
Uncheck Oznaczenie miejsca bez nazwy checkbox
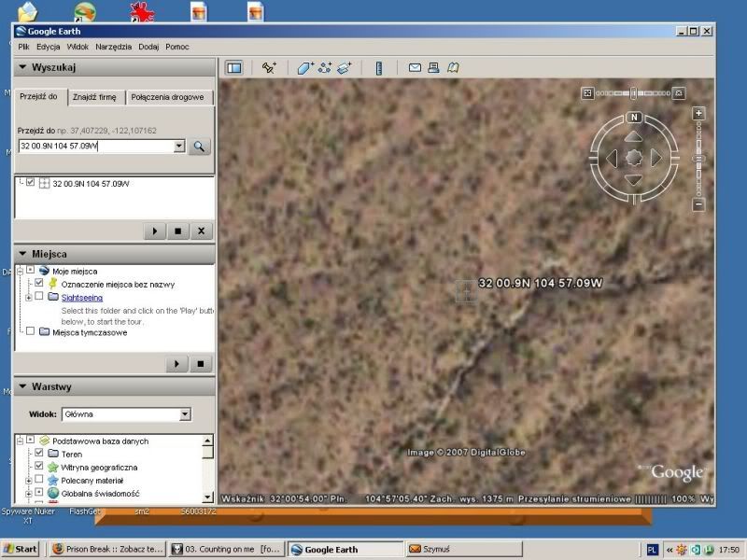tap(39, 283)
